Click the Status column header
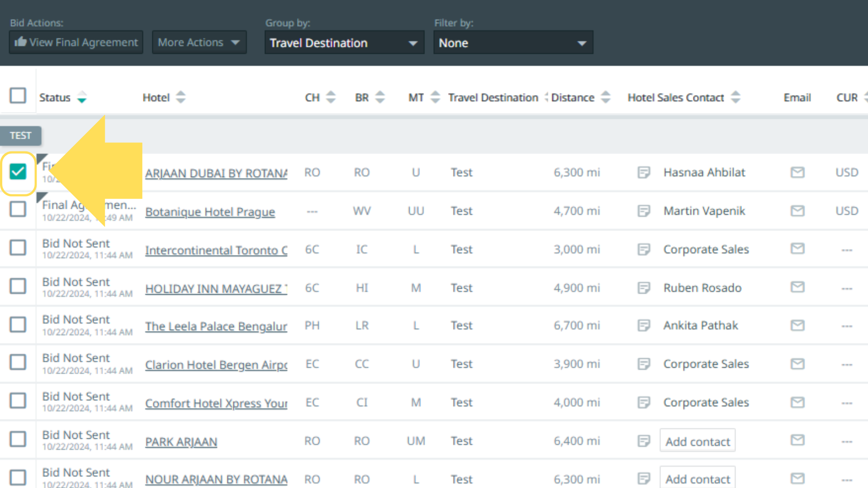868x488 pixels. coord(55,98)
